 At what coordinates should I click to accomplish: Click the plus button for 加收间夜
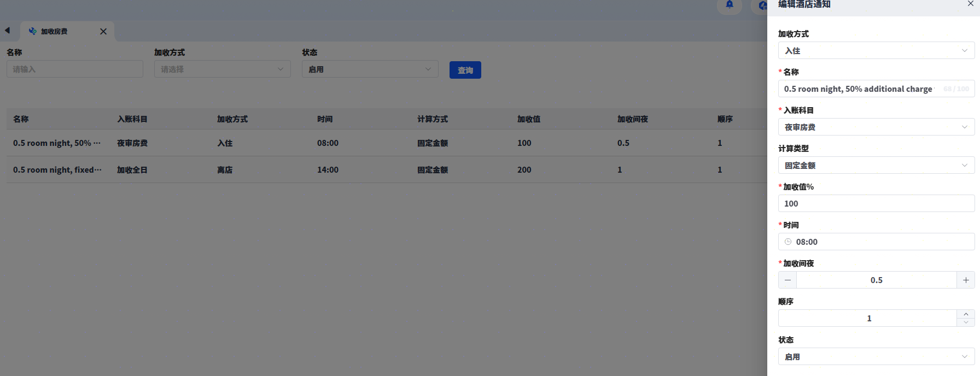[x=966, y=280]
